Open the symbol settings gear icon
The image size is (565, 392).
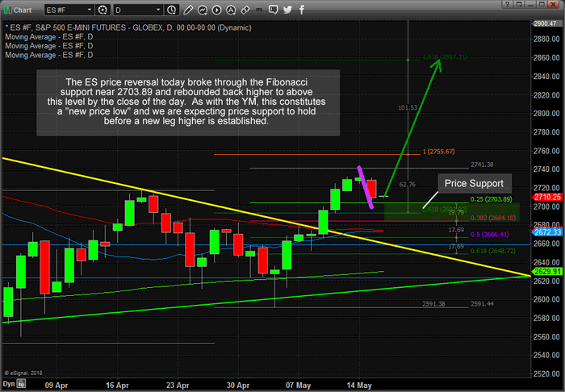[103, 10]
